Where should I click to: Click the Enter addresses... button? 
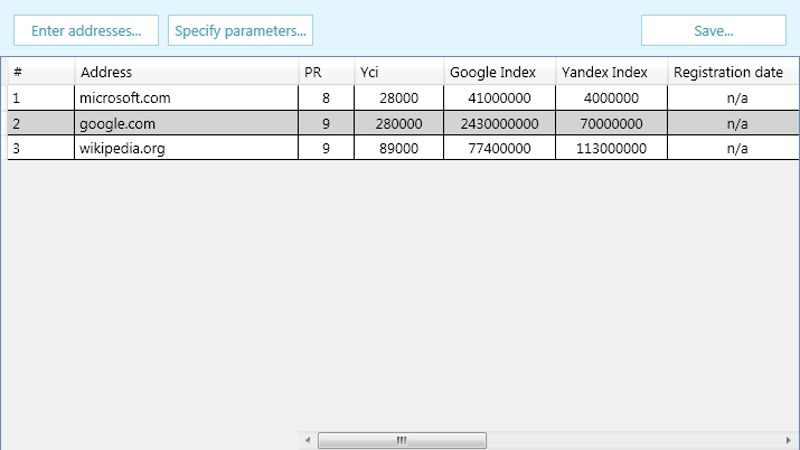click(86, 31)
